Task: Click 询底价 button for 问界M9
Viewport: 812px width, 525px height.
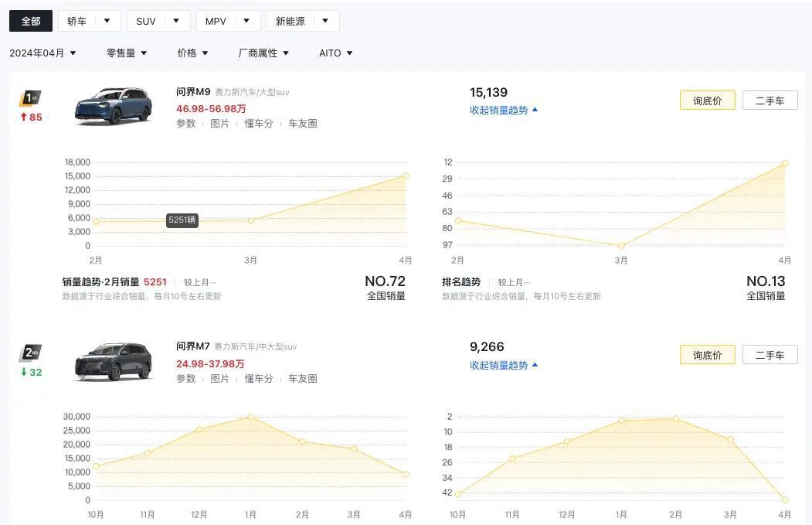Action: tap(708, 101)
